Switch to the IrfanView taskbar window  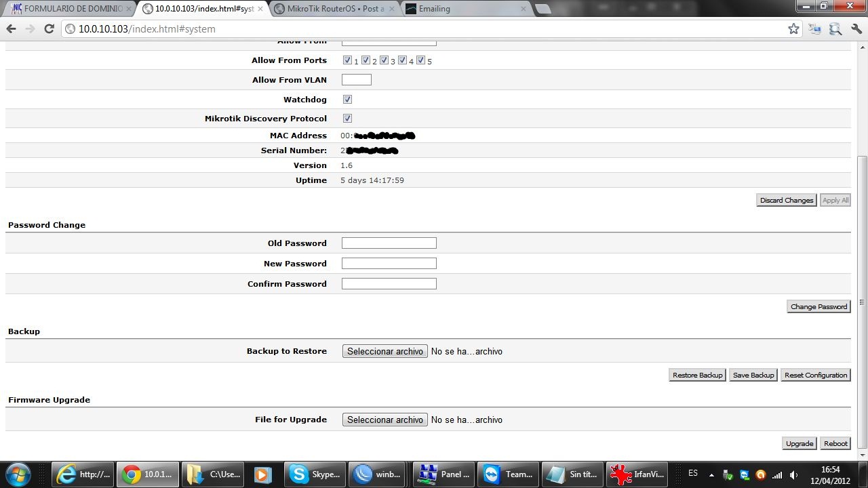(x=637, y=474)
